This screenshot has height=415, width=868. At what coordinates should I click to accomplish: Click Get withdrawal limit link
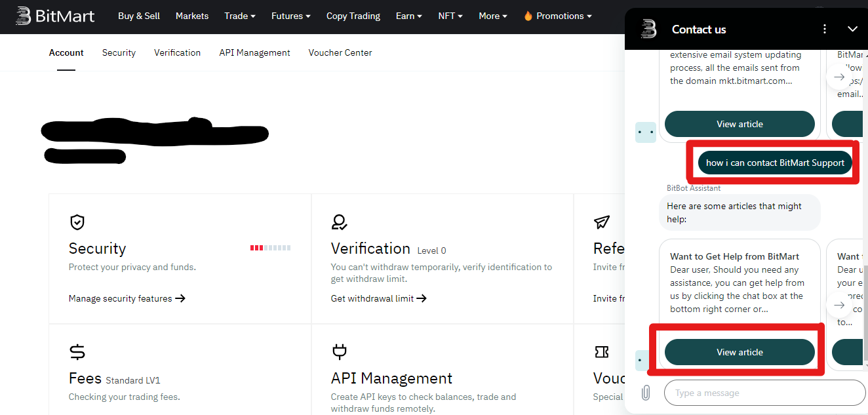379,298
